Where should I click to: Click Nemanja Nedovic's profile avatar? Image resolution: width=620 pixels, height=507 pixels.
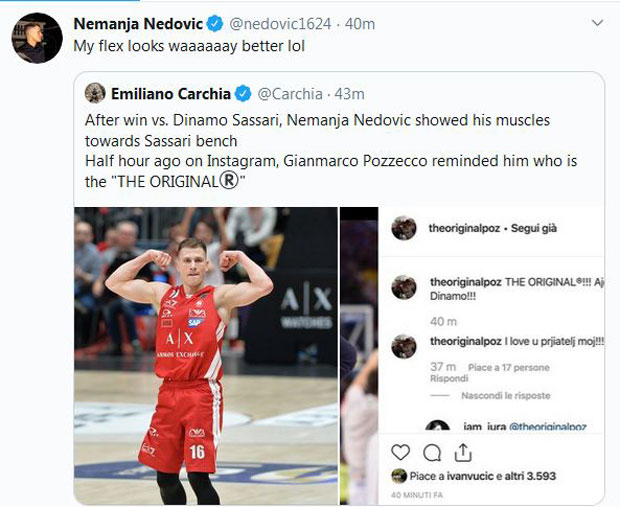tap(37, 39)
